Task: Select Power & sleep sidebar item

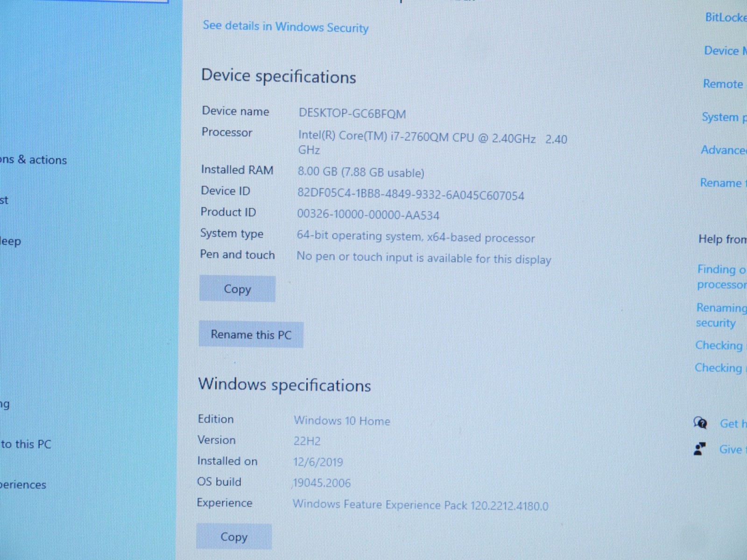Action: [10, 241]
